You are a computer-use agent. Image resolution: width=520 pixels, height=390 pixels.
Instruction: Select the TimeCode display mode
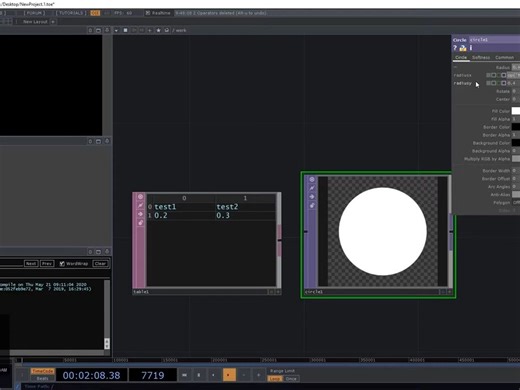click(x=43, y=371)
